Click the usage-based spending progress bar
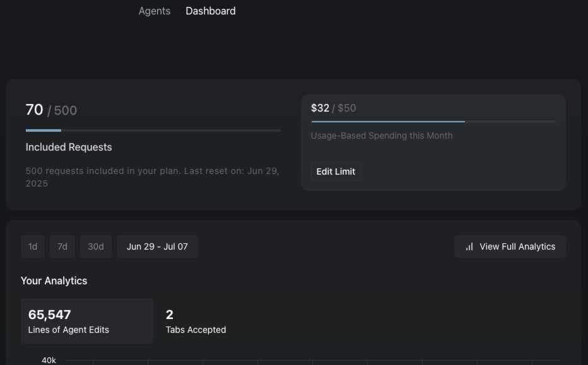 coord(433,122)
